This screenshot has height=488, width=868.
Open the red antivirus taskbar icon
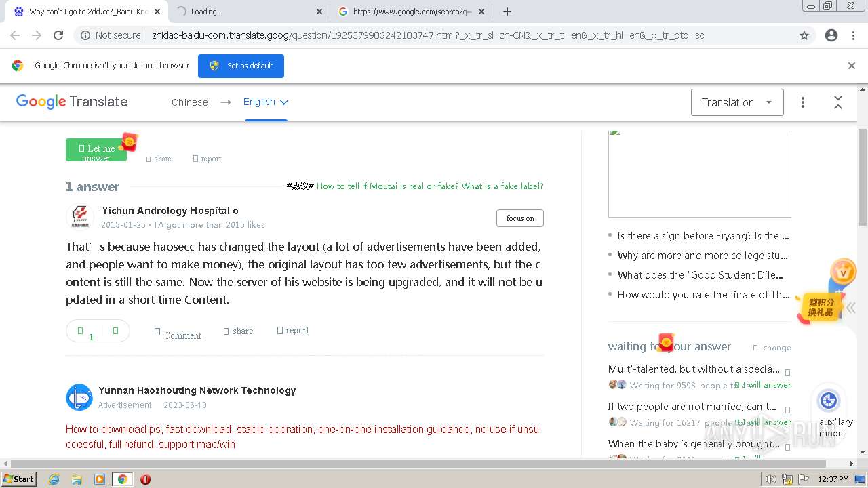click(145, 479)
